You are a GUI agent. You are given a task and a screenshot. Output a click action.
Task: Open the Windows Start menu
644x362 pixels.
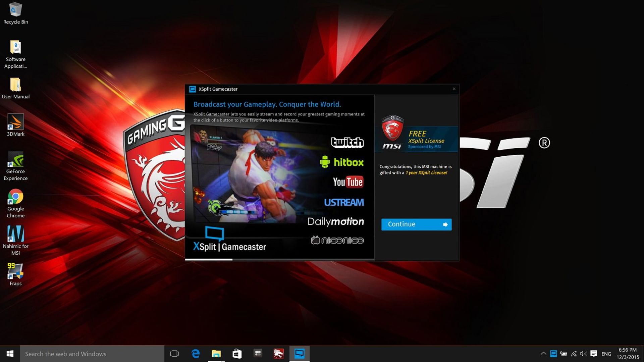[x=10, y=354]
